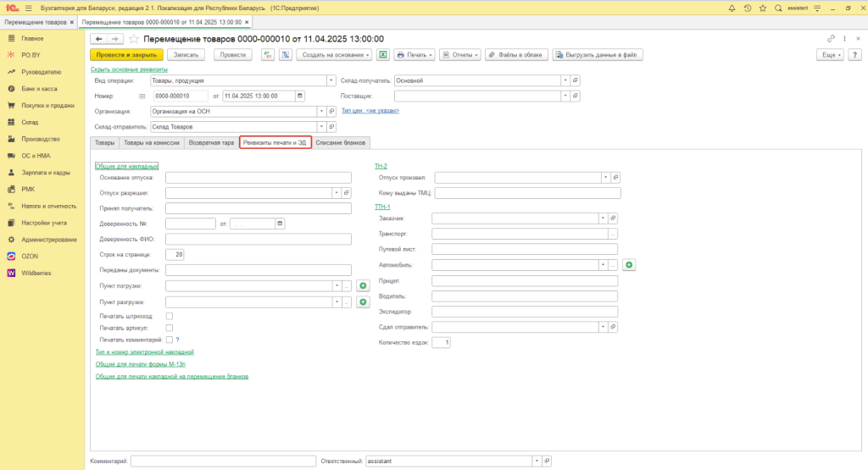Navigate back with left arrow button
Viewport: 868px width, 470px height.
point(98,39)
